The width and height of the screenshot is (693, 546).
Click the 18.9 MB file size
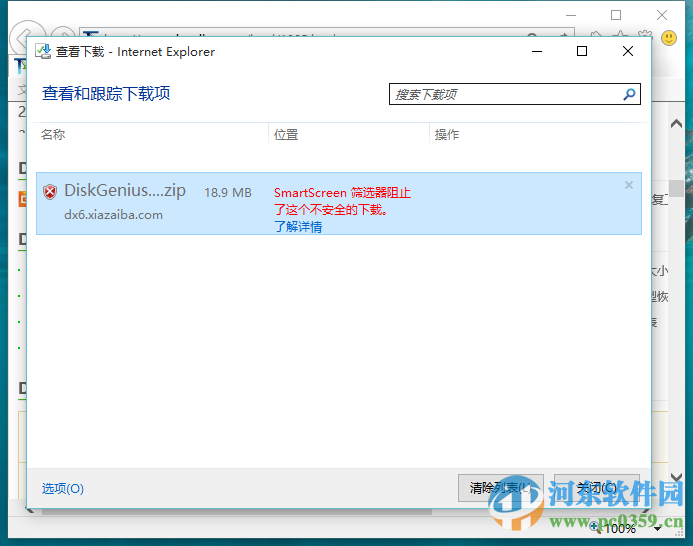pos(228,193)
